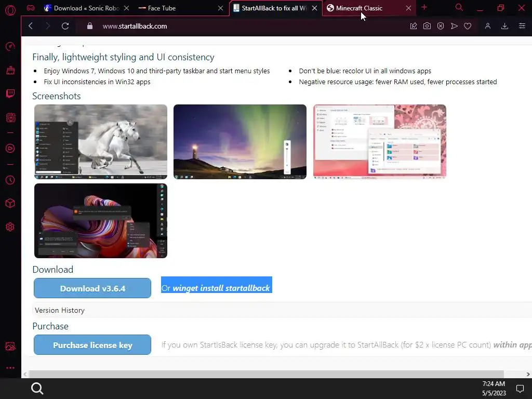Click the horizontal scrollbar left arrow
532x399 pixels.
point(25,374)
